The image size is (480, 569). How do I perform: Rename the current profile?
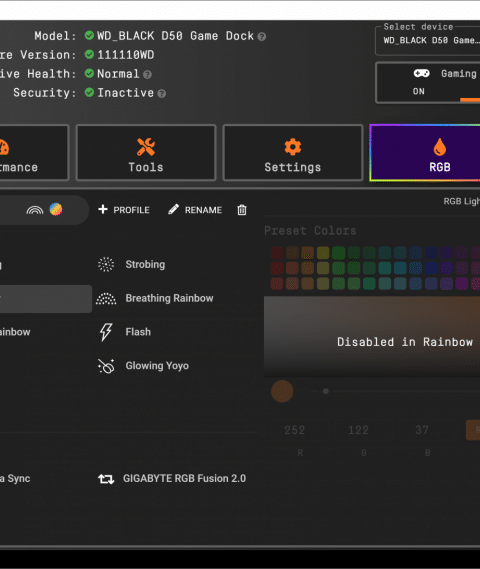pos(195,210)
